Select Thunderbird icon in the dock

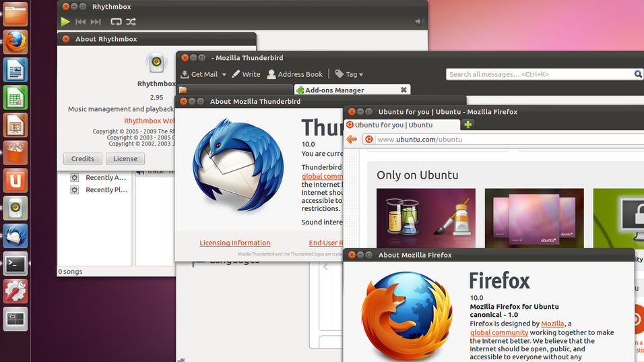coord(15,236)
